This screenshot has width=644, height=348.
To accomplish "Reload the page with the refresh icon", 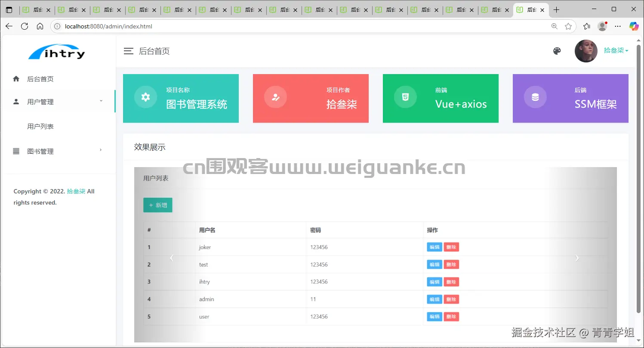I will [25, 26].
